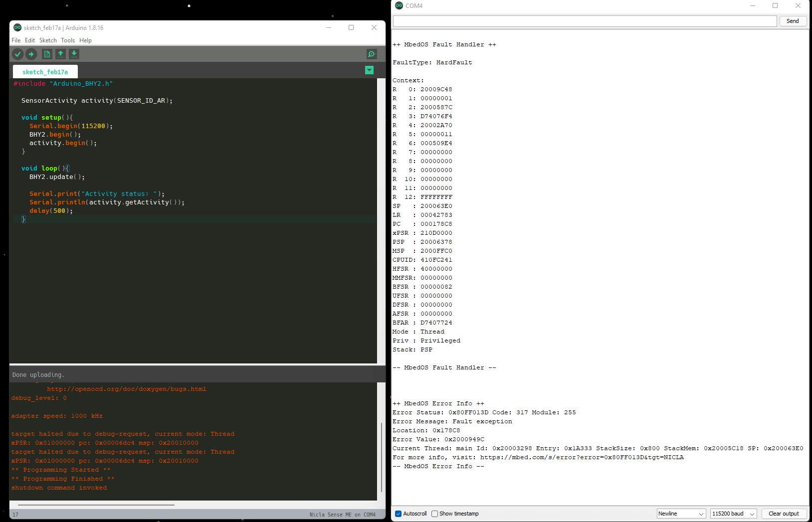Click the console vertical scrollbar in Arduino IDE

(x=382, y=457)
